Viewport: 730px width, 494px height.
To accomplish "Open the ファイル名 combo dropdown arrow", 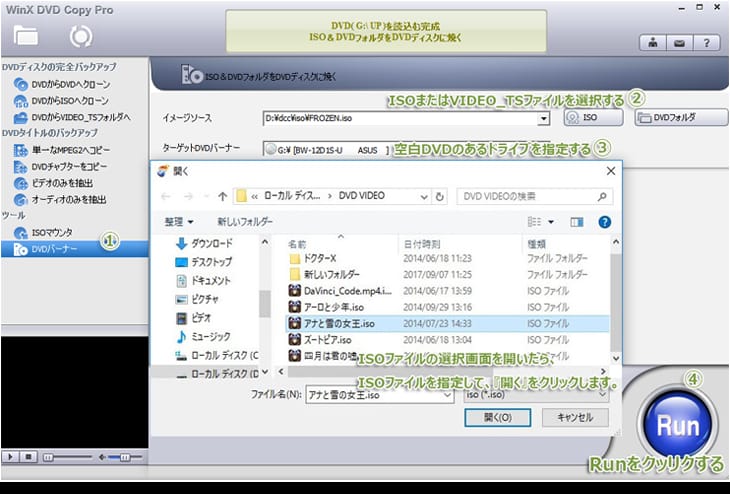I will coord(447,395).
